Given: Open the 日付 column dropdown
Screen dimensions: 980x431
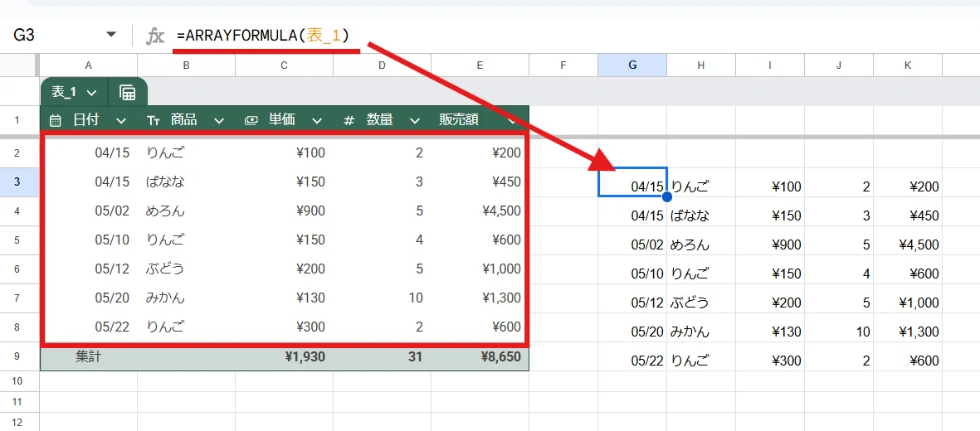Looking at the screenshot, I should pos(121,120).
